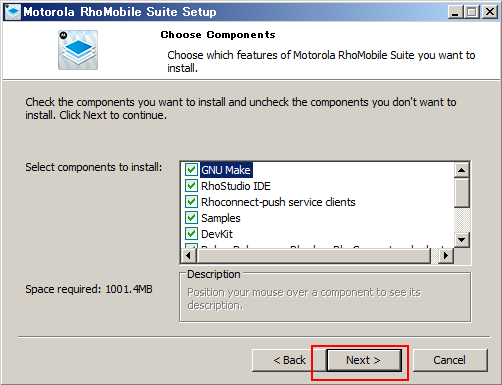Click the component list scroll-up arrow

tap(462, 170)
